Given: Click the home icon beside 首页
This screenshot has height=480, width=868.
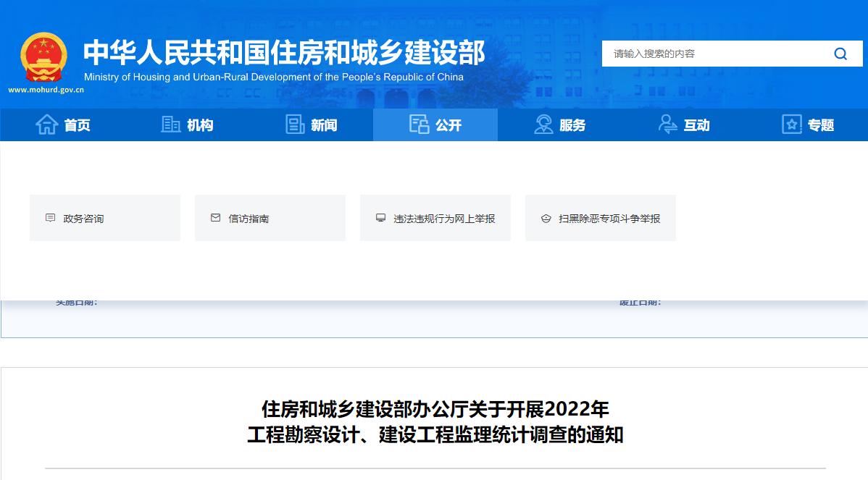Looking at the screenshot, I should 46,125.
